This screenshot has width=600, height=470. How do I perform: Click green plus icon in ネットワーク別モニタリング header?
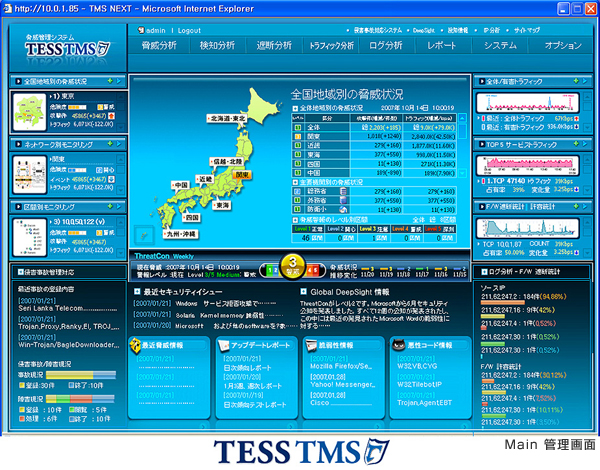(x=110, y=144)
